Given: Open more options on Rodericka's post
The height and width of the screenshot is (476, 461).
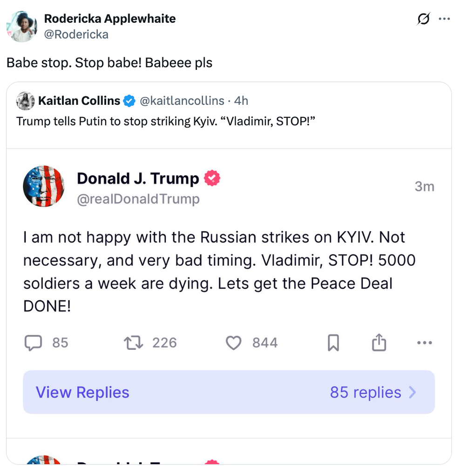Looking at the screenshot, I should pos(444,19).
